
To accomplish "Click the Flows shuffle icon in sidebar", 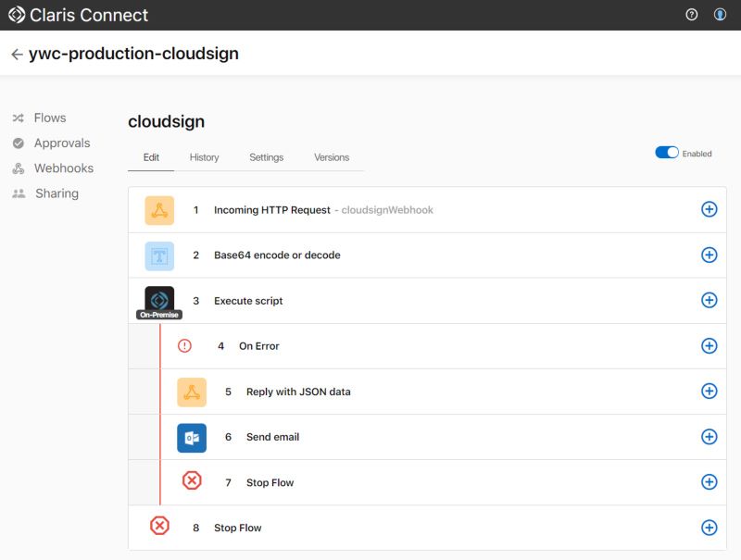I will (x=18, y=118).
